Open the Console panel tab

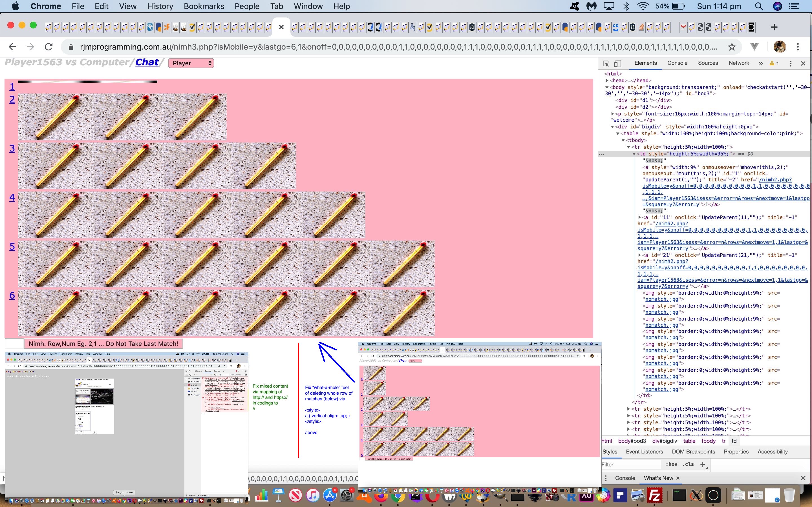678,63
